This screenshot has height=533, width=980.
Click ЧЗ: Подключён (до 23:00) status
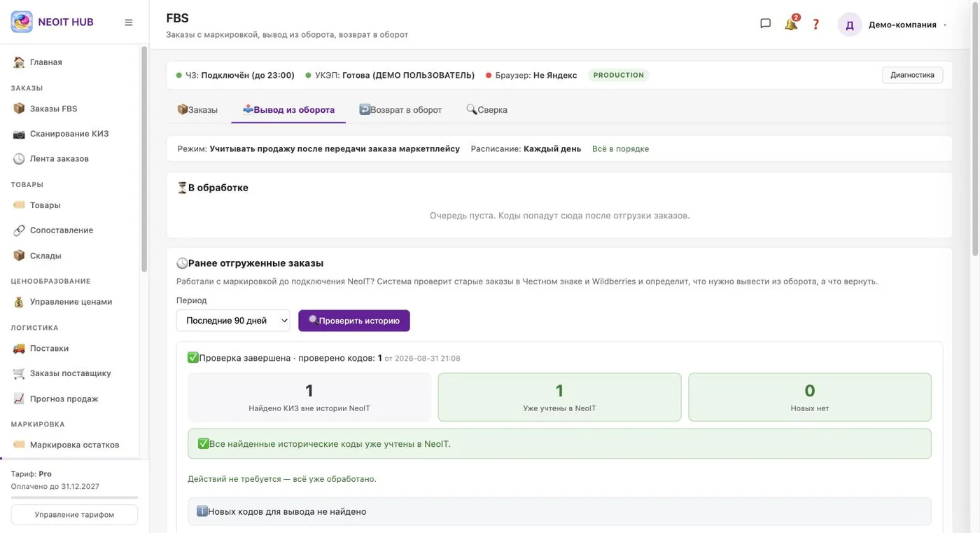click(235, 75)
